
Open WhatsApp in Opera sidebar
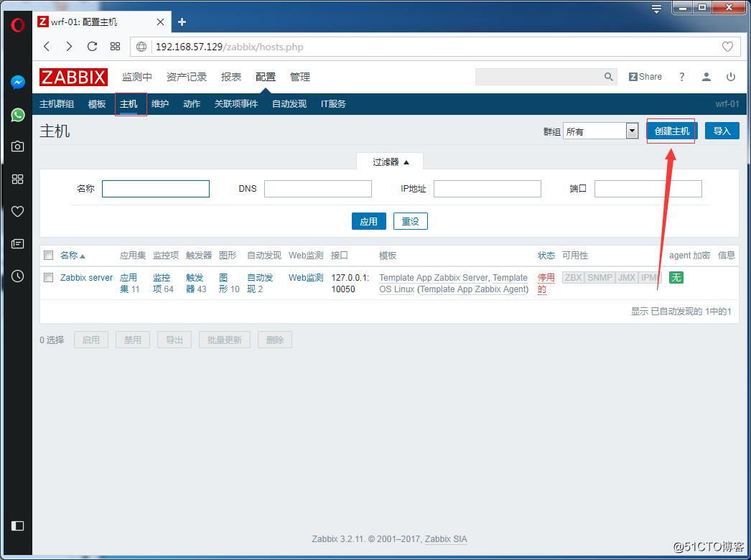pos(18,114)
